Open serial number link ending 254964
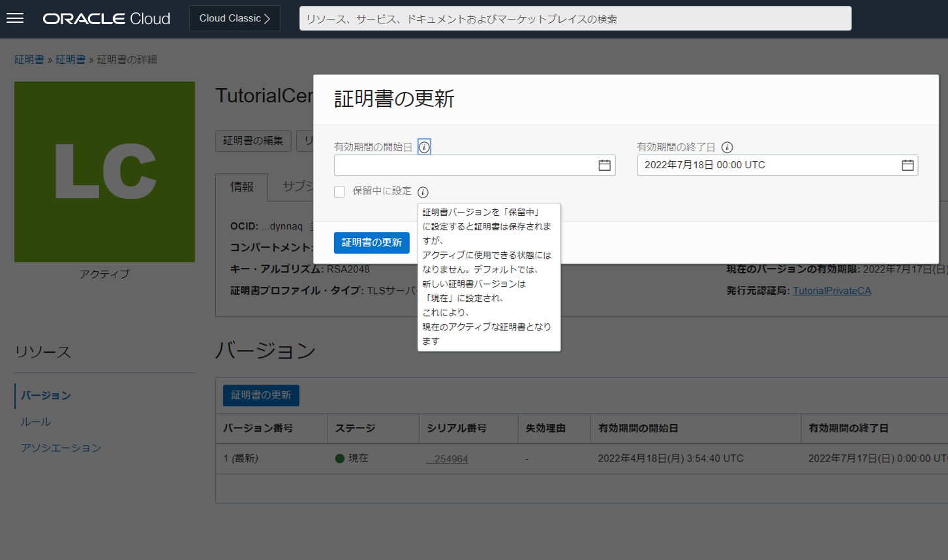The width and height of the screenshot is (948, 560). click(447, 459)
